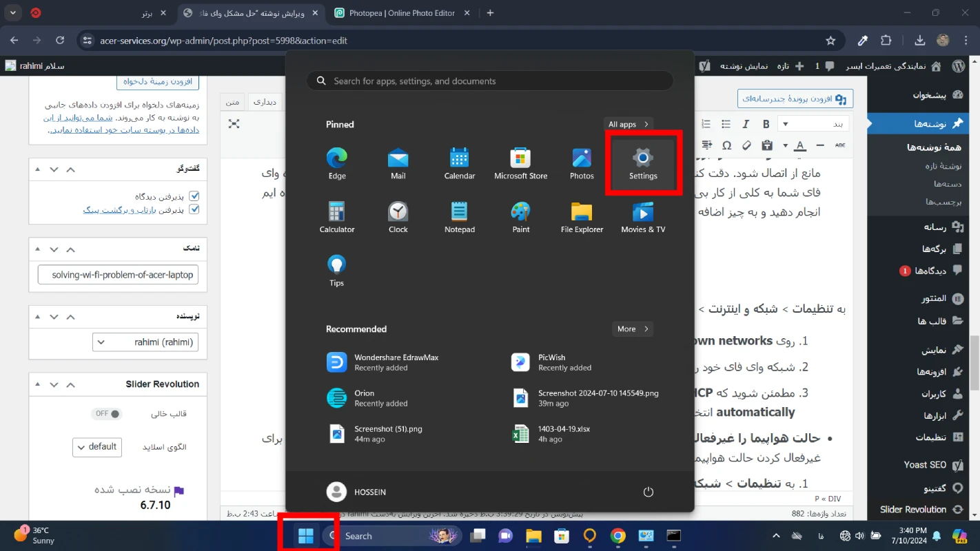Image resolution: width=980 pixels, height=551 pixels.
Task: Uncheck the trackbacks and pingbacks checkbox
Action: [194, 210]
